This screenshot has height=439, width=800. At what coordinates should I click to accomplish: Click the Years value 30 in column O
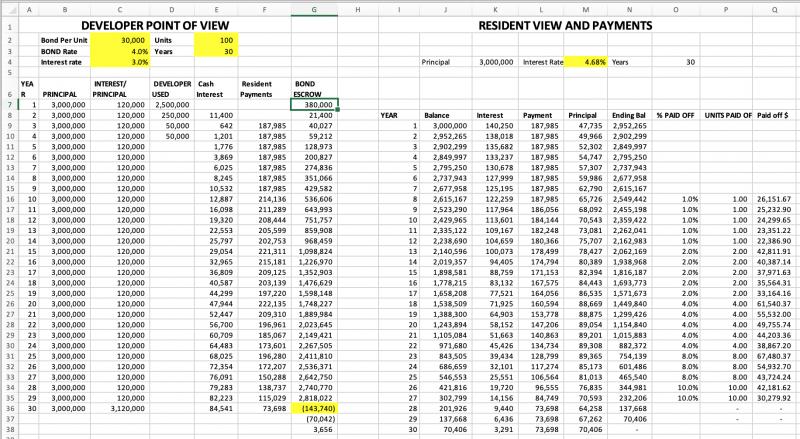coord(690,62)
